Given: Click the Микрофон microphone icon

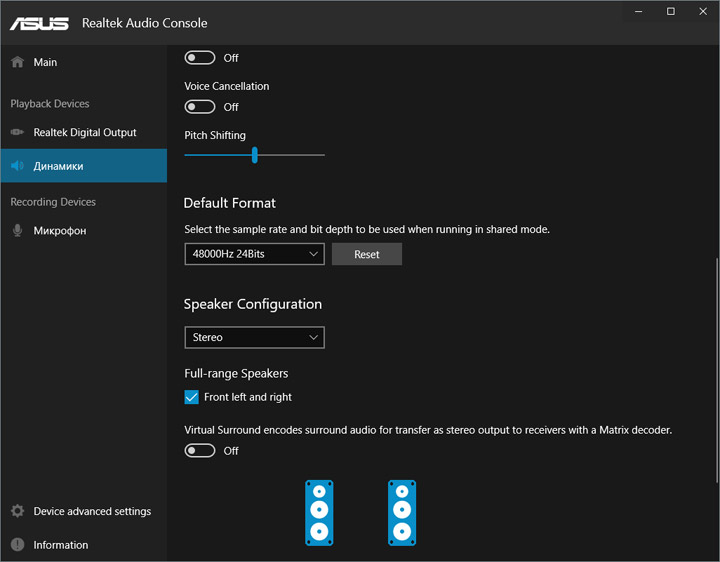Looking at the screenshot, I should [x=17, y=231].
